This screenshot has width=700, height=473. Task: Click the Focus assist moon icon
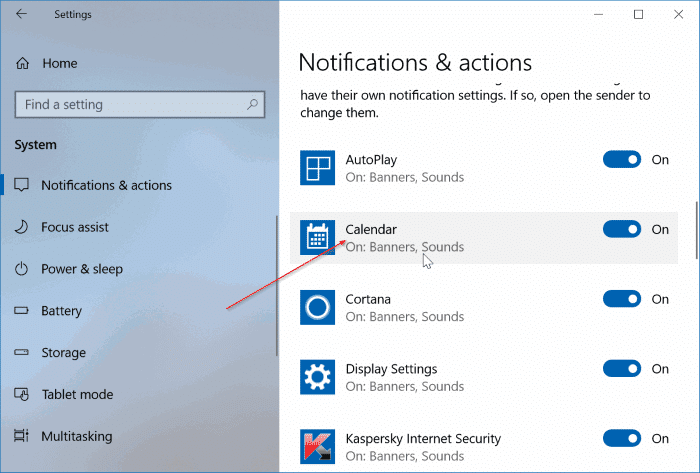[21, 227]
